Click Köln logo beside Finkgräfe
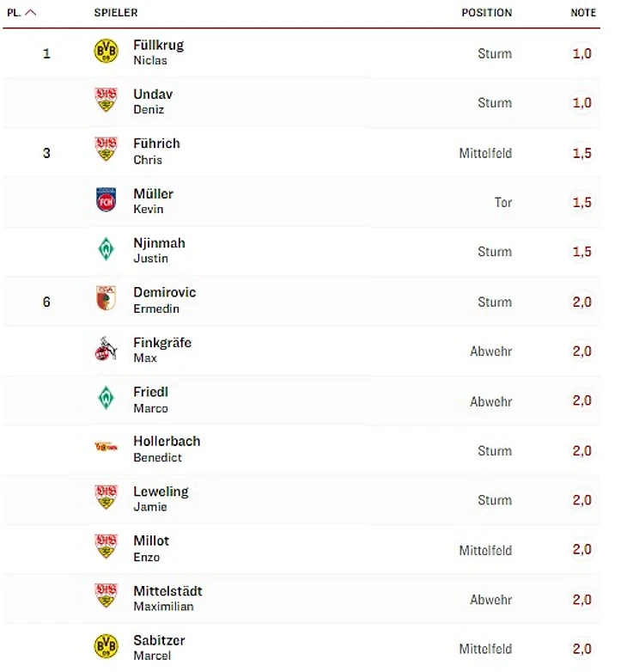This screenshot has width=627, height=672. pos(106,350)
